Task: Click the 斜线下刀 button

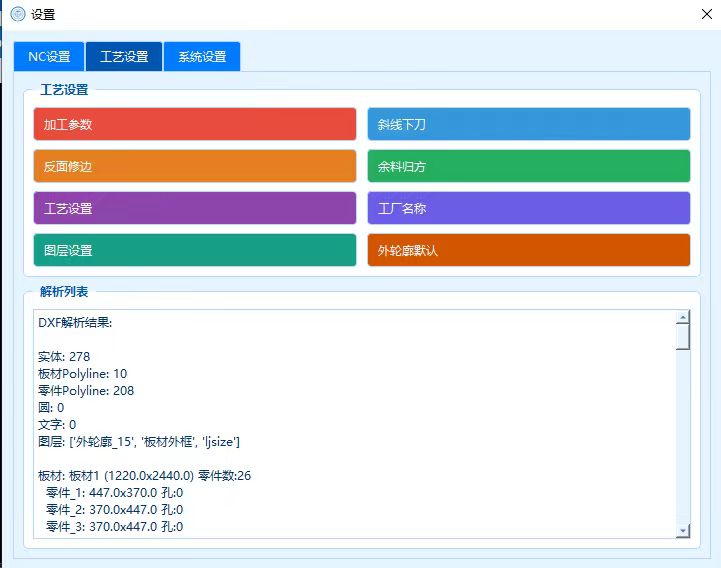Action: (529, 124)
